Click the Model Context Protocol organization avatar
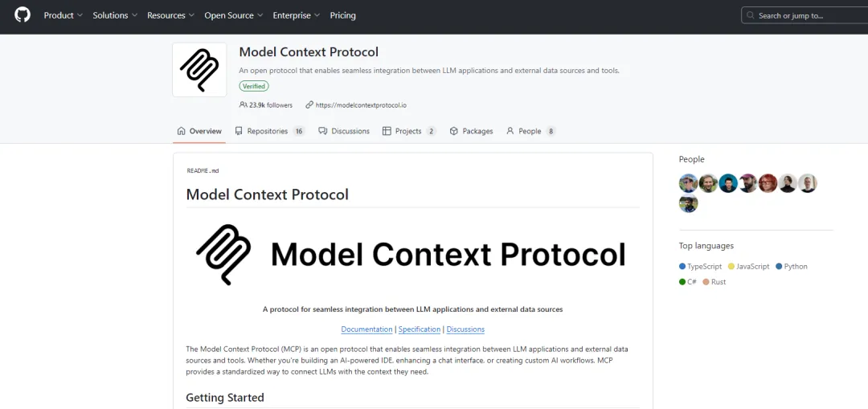Screen dimensions: 868x409 [x=199, y=70]
